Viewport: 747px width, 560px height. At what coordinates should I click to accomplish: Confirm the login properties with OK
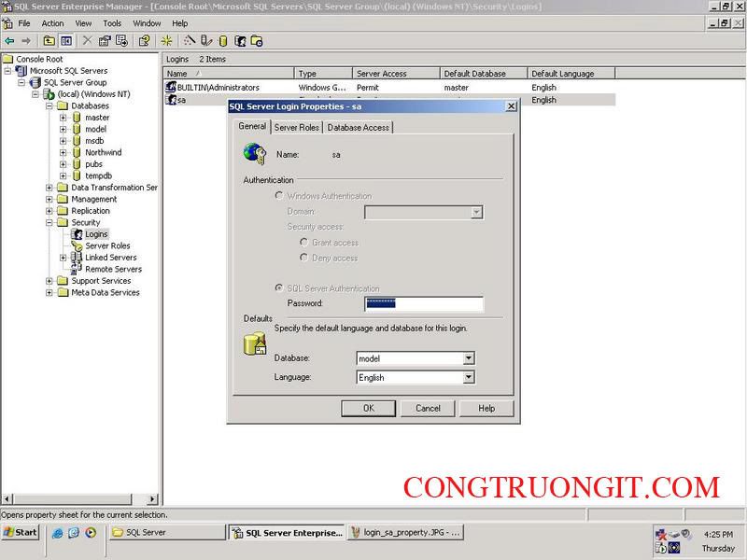(369, 408)
